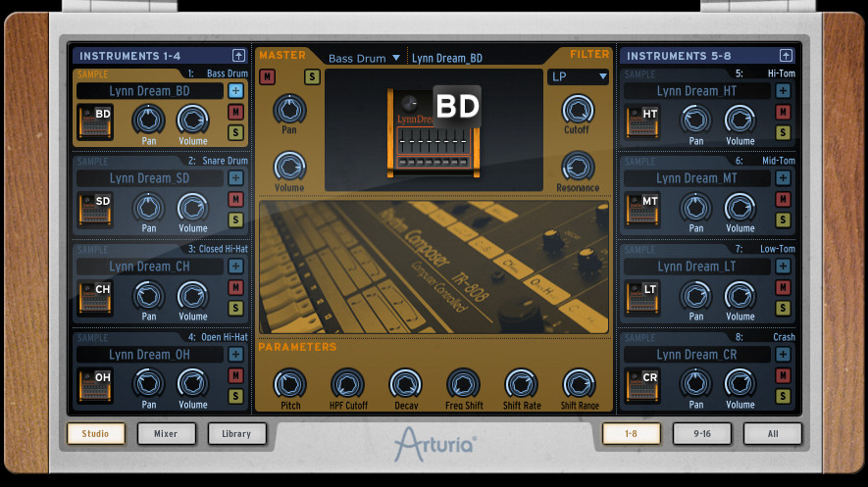
Task: Open the Lynn Dream_CR sample selector
Action: pyautogui.click(x=697, y=355)
